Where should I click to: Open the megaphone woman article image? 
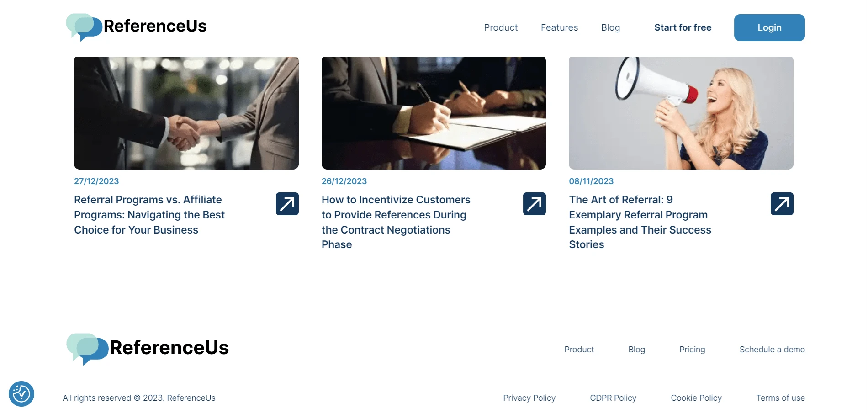[x=681, y=113]
